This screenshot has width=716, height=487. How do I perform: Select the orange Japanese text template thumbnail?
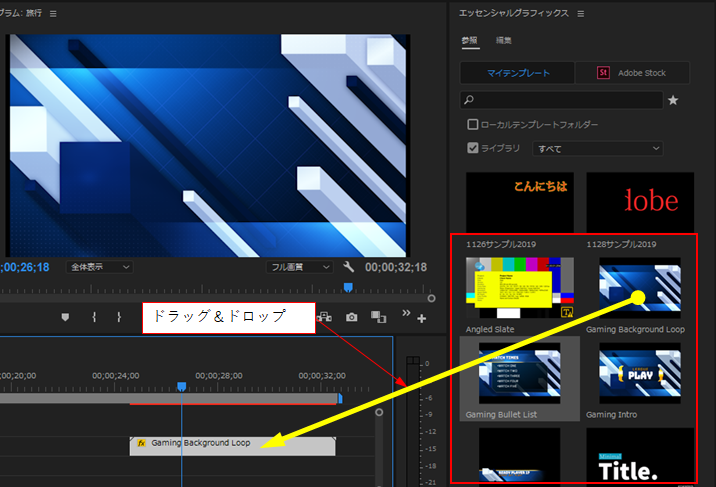tap(520, 202)
